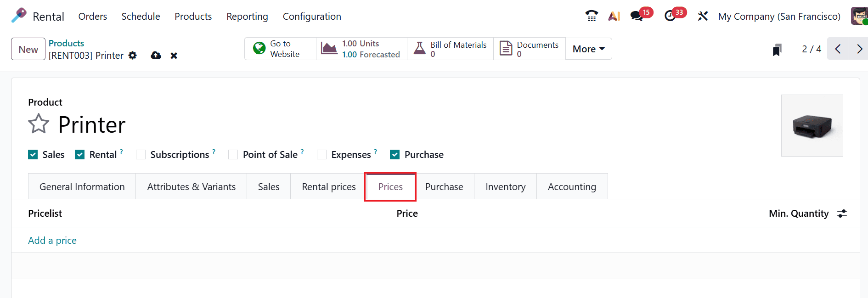Open the Bill of Materials flask button
The width and height of the screenshot is (868, 298).
(450, 49)
